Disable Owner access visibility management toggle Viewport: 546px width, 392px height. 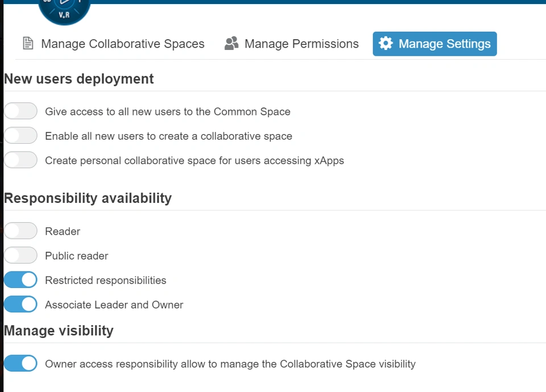pyautogui.click(x=20, y=364)
